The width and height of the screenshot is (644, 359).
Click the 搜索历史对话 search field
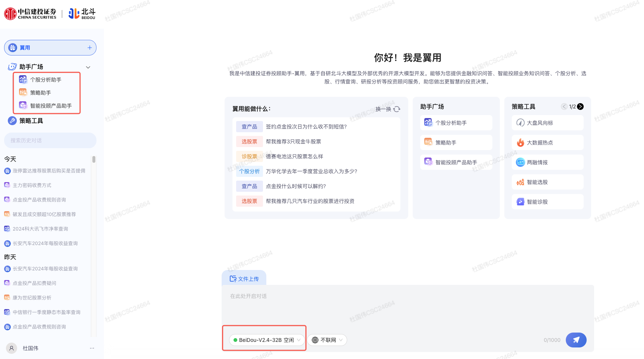pyautogui.click(x=50, y=140)
